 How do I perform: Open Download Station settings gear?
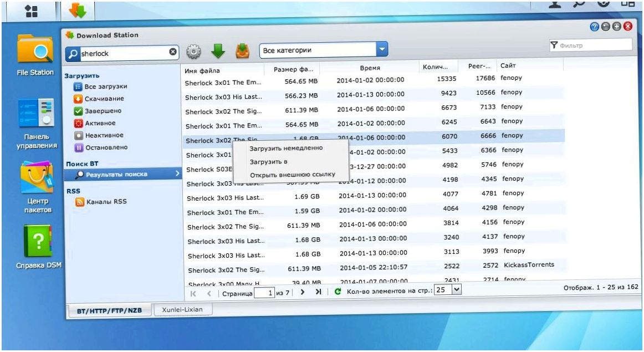click(193, 52)
